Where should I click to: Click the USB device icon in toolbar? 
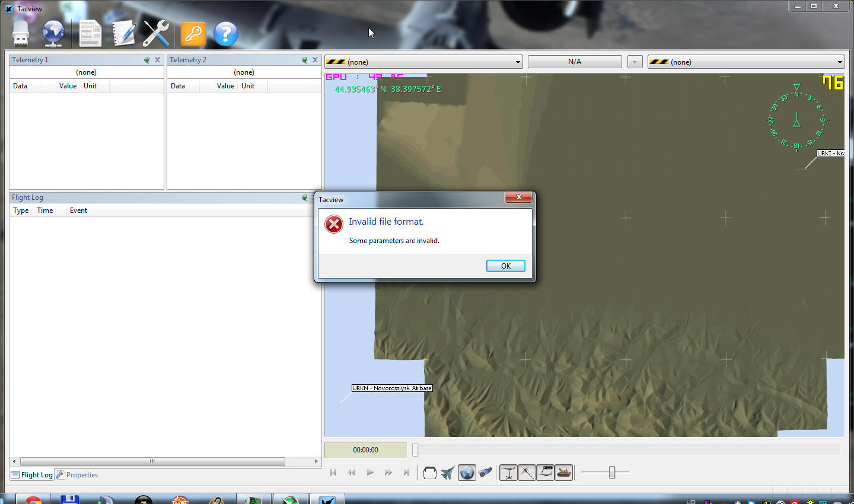click(x=21, y=34)
